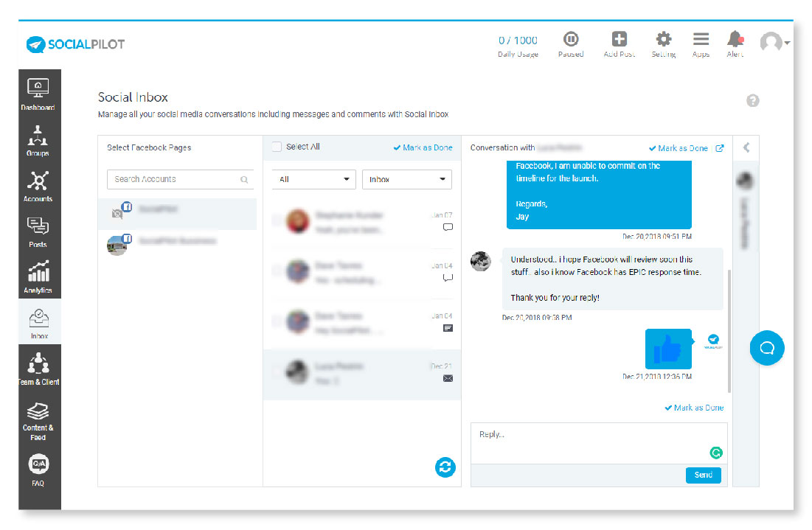
Task: Click sender avatar beside 'Understood..' message
Action: 481,261
